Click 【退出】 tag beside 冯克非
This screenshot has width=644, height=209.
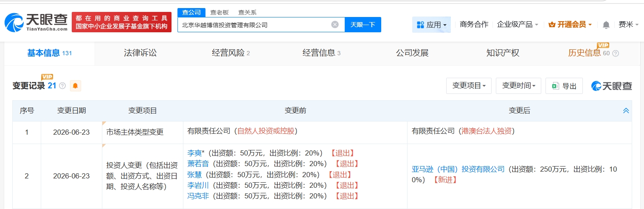(347, 196)
